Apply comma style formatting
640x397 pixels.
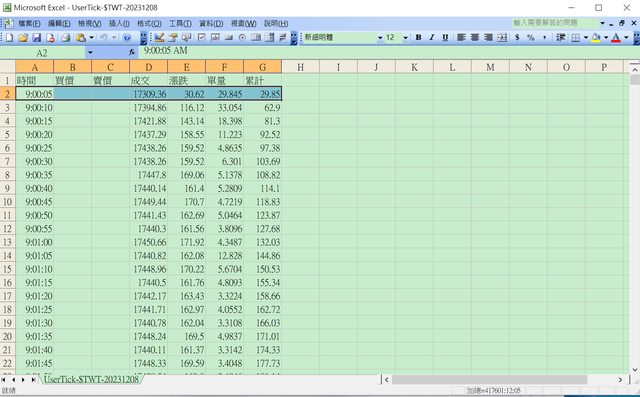pos(544,38)
